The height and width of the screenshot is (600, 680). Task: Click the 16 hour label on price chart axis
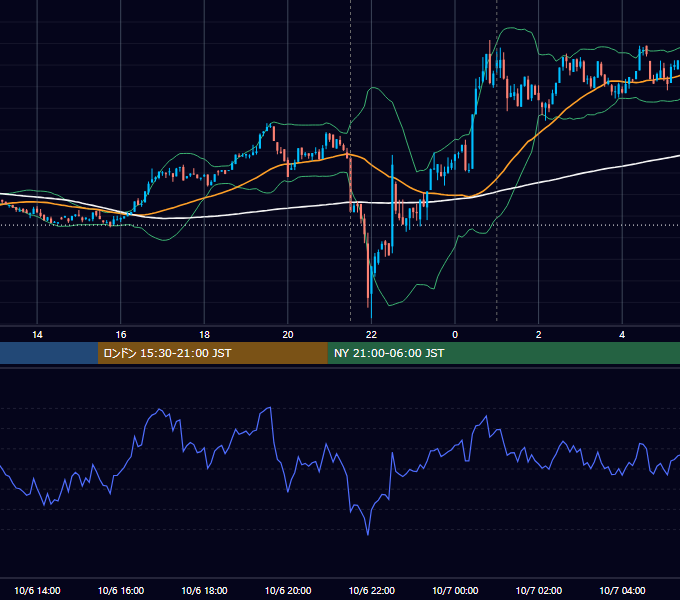click(x=121, y=335)
